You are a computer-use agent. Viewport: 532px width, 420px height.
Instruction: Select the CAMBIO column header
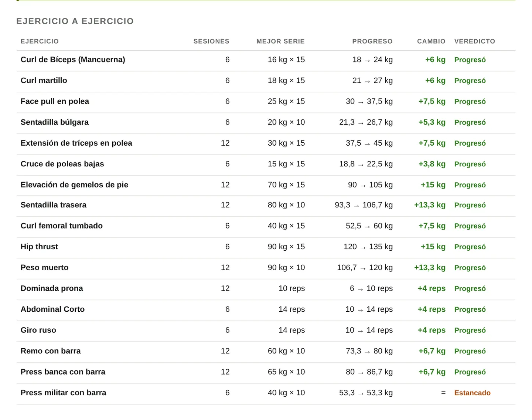(x=431, y=41)
